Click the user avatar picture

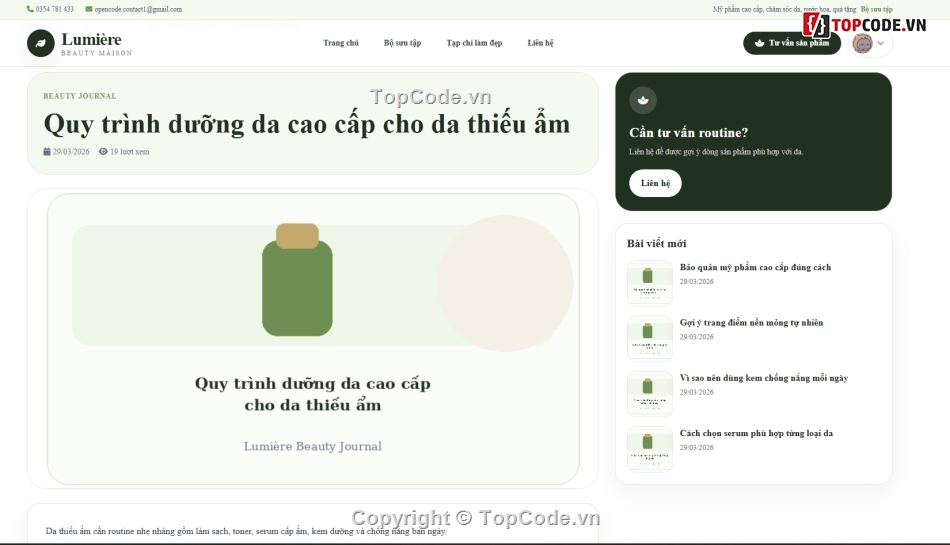pyautogui.click(x=862, y=44)
